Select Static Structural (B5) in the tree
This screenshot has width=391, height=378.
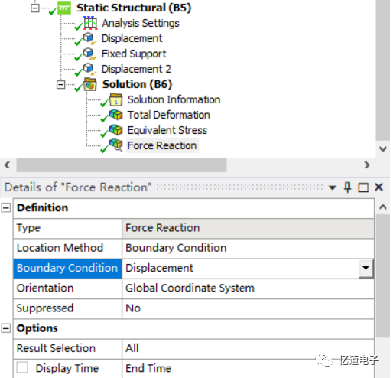[x=134, y=8]
